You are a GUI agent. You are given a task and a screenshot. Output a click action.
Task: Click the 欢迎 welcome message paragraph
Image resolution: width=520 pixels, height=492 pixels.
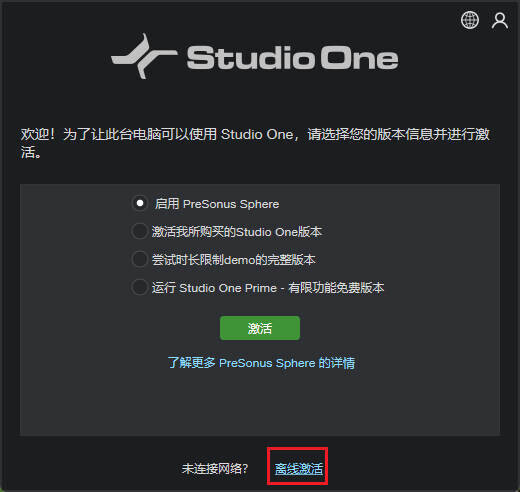[255, 143]
